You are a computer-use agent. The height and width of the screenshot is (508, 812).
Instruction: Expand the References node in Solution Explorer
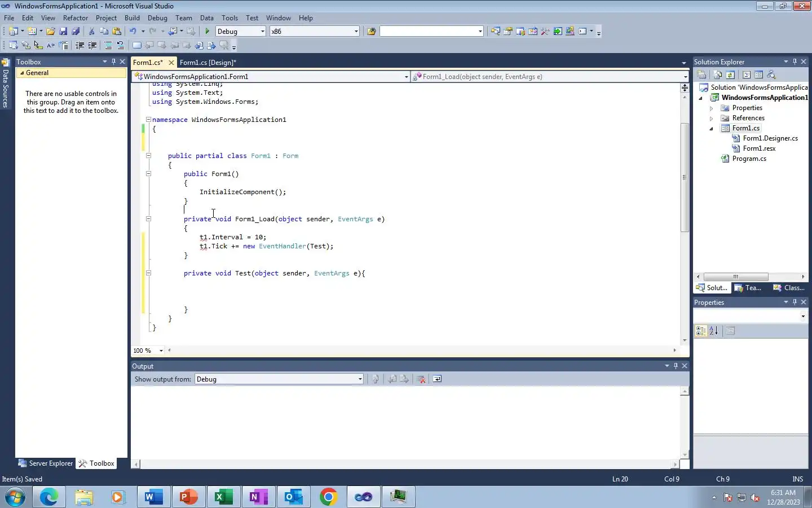712,119
